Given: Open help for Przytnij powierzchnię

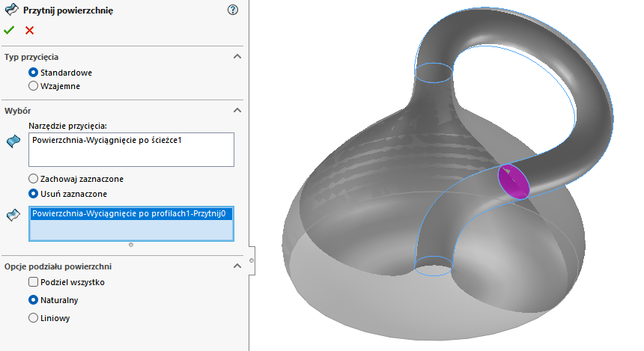Looking at the screenshot, I should (x=232, y=10).
